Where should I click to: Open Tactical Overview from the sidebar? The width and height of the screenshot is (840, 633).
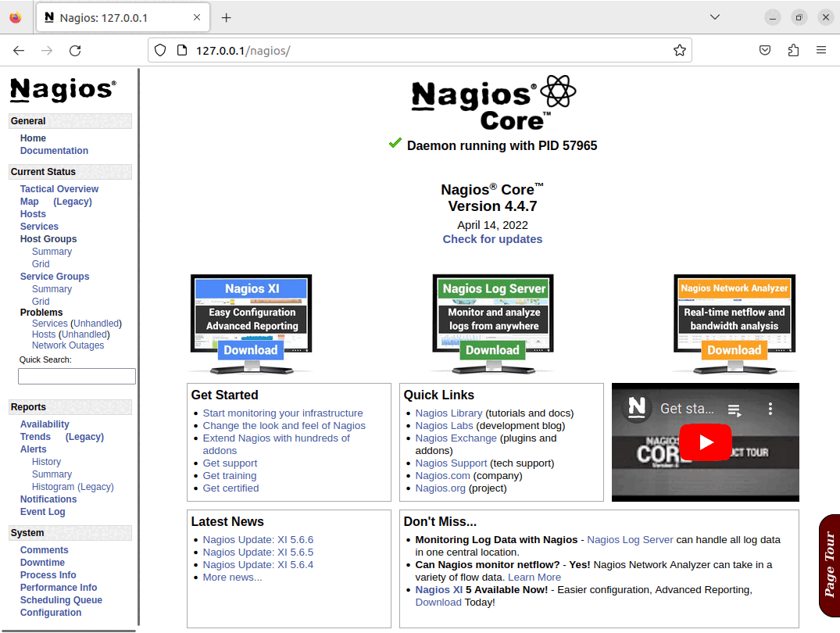pos(59,188)
